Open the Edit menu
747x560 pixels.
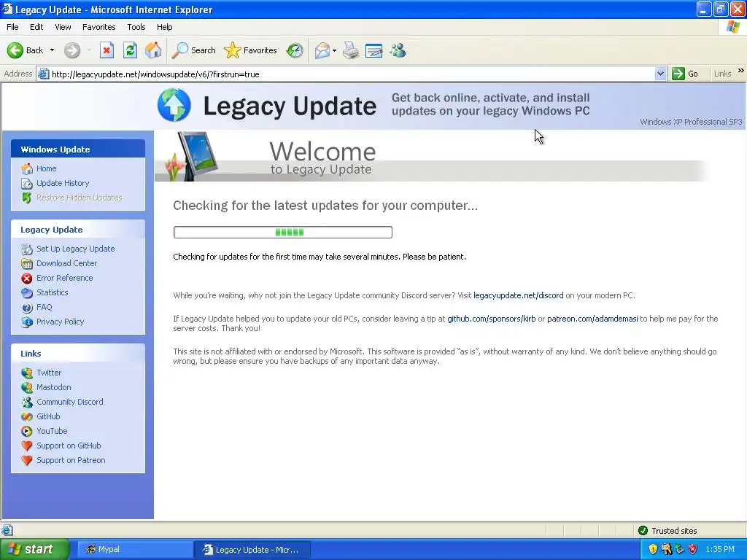click(x=36, y=27)
